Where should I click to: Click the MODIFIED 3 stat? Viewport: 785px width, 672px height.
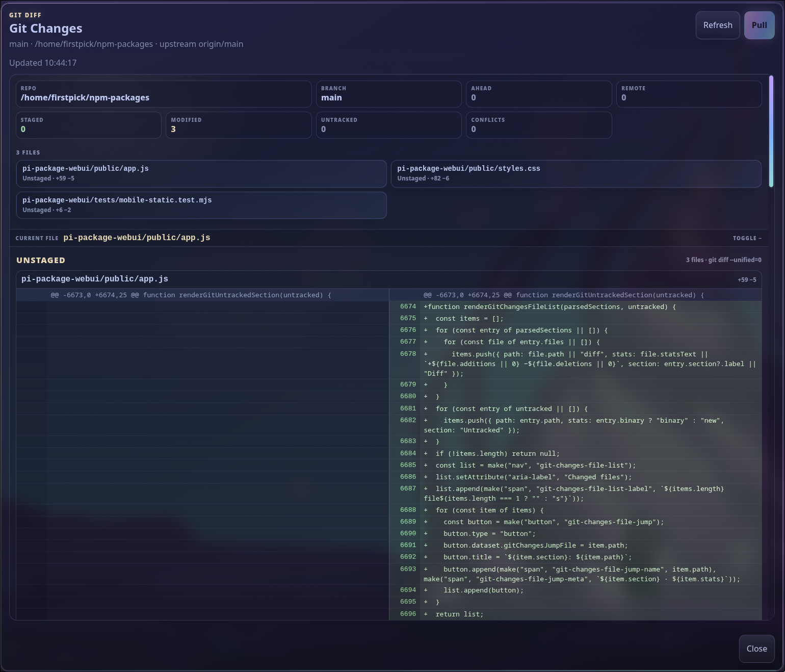coord(239,125)
